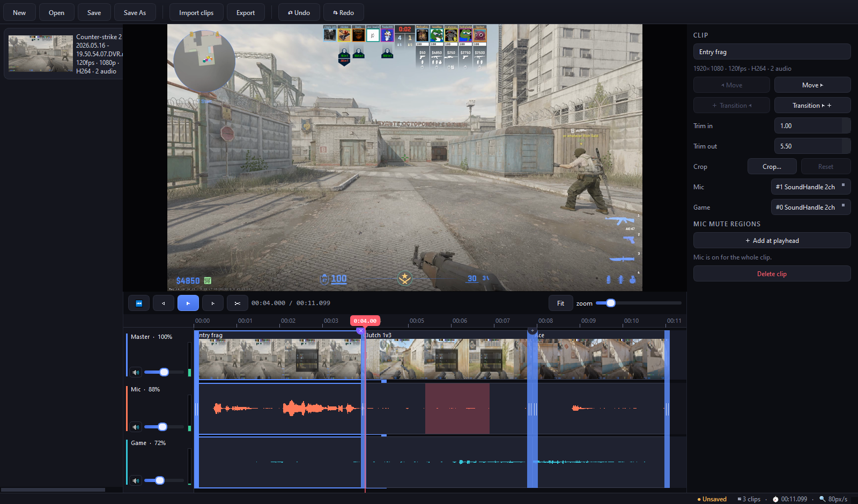
Task: Start playback with the blue play button
Action: (x=188, y=303)
